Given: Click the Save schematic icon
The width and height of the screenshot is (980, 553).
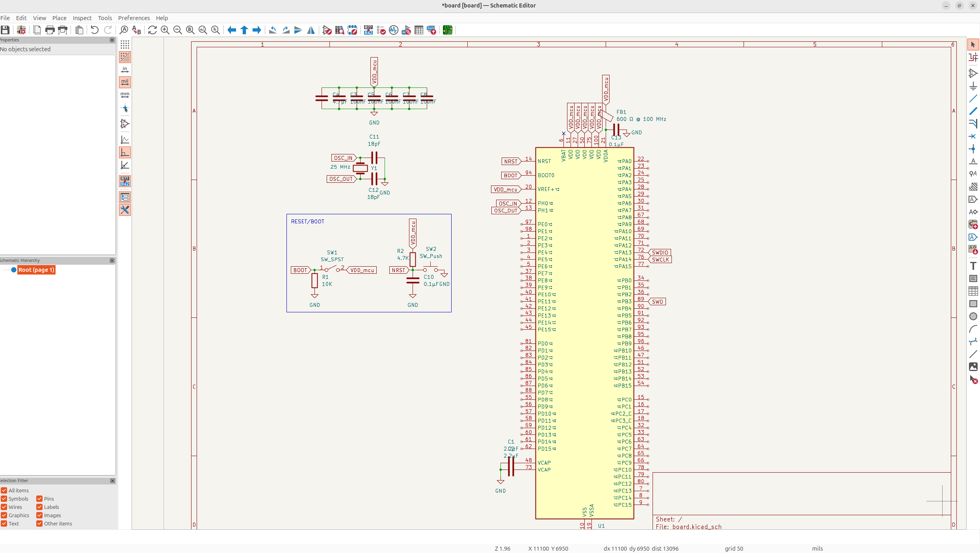Looking at the screenshot, I should pos(5,30).
